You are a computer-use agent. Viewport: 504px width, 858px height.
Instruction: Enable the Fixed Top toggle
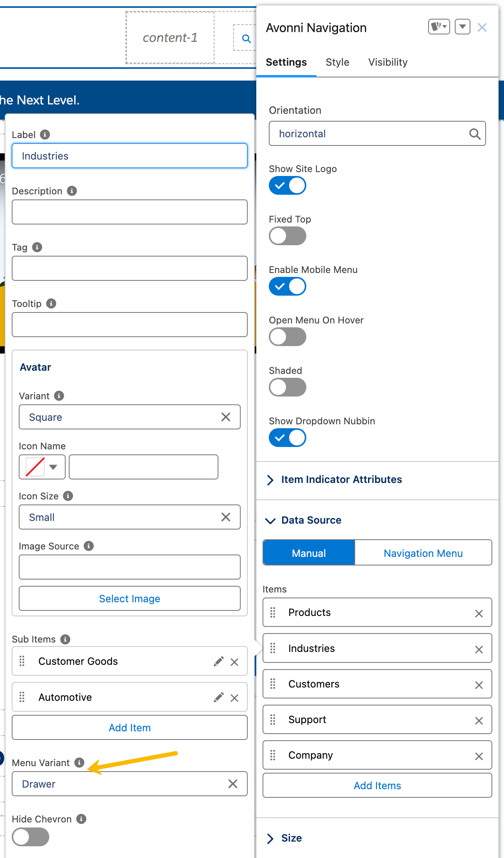point(288,236)
